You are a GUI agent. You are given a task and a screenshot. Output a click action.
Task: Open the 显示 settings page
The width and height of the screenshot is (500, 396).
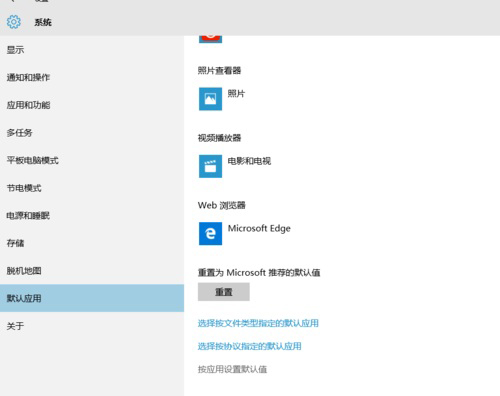pos(92,50)
